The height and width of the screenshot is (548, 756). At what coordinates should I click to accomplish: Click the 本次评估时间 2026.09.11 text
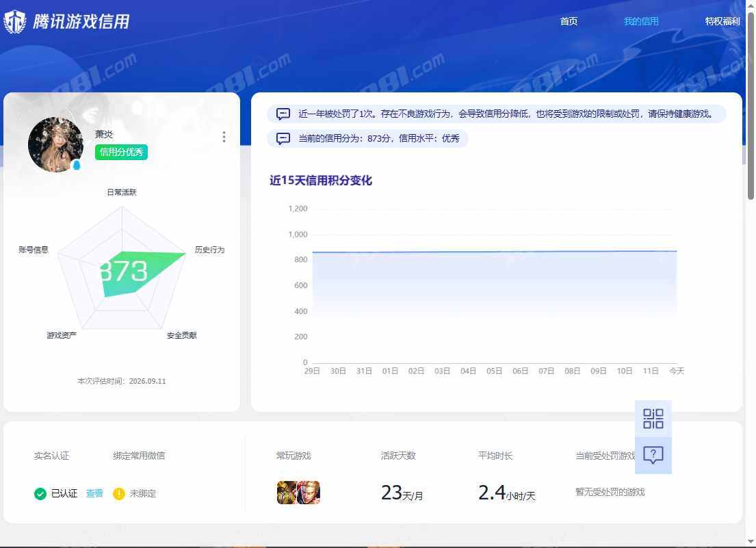122,381
